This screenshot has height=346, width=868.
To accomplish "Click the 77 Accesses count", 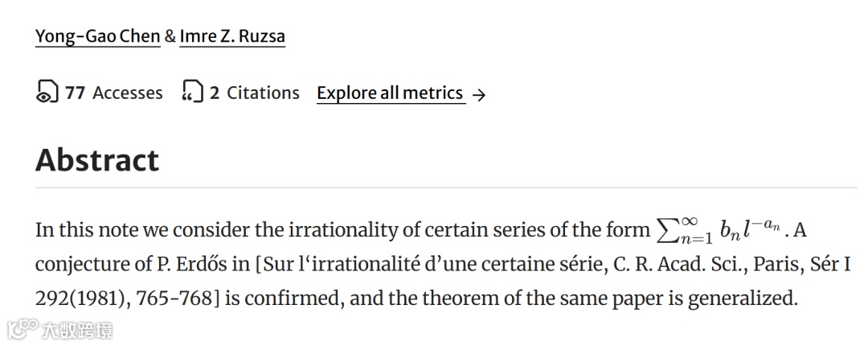I will [113, 93].
